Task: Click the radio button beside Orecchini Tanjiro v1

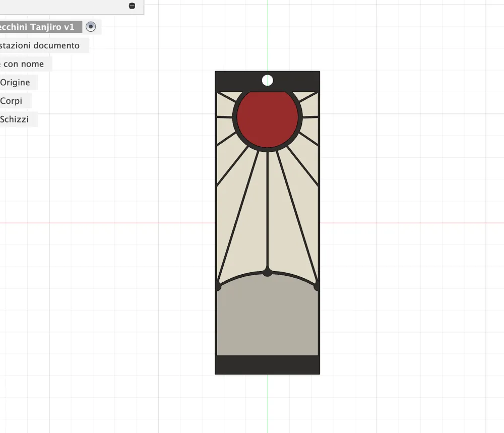Action: (91, 27)
